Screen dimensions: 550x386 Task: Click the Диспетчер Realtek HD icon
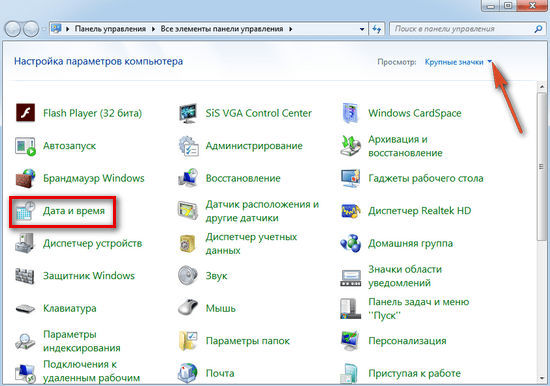click(x=351, y=211)
